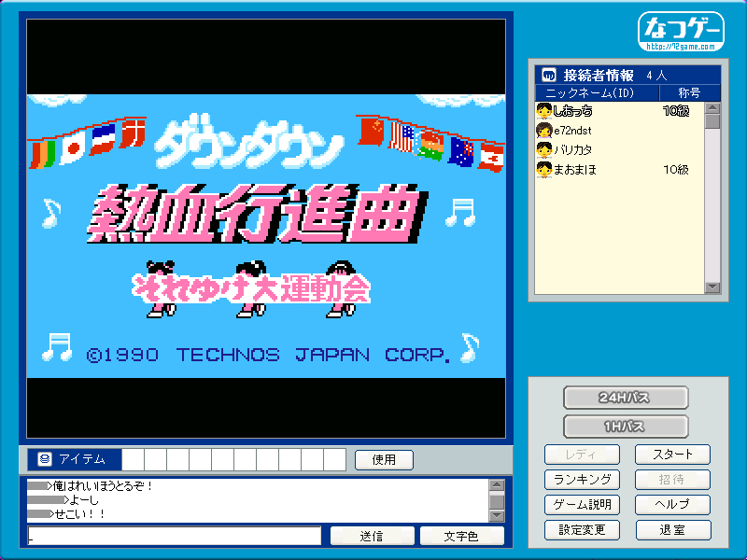Click the user list scroll-up arrow
The height and width of the screenshot is (560, 747).
[x=712, y=108]
